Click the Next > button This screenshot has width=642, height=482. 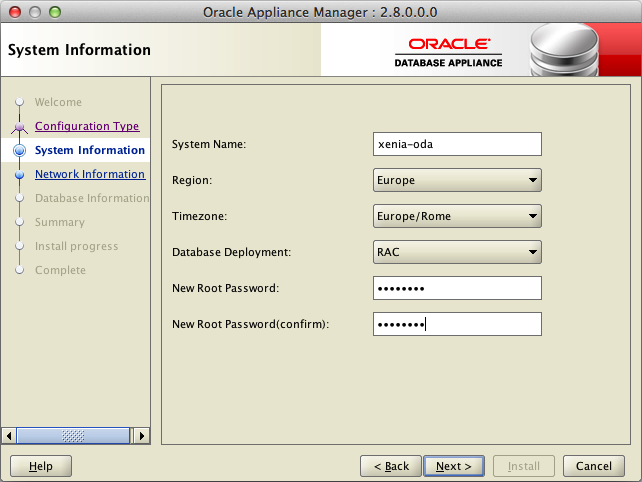454,466
